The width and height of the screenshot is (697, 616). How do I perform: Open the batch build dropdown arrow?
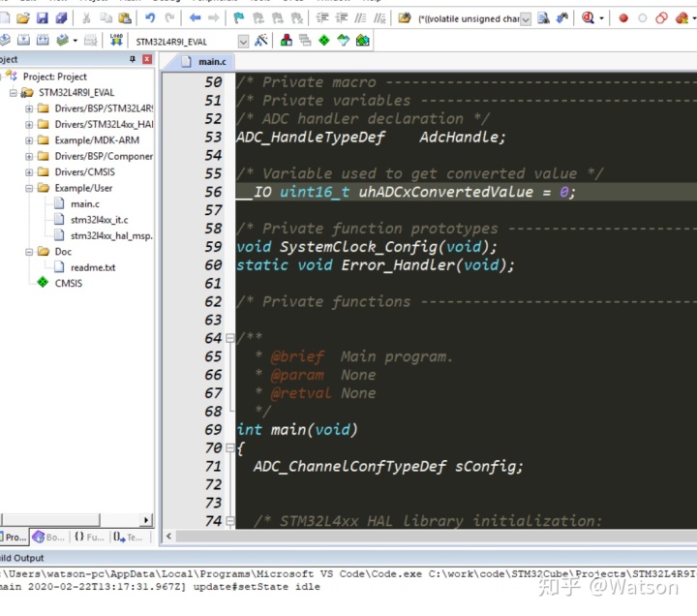(x=75, y=41)
